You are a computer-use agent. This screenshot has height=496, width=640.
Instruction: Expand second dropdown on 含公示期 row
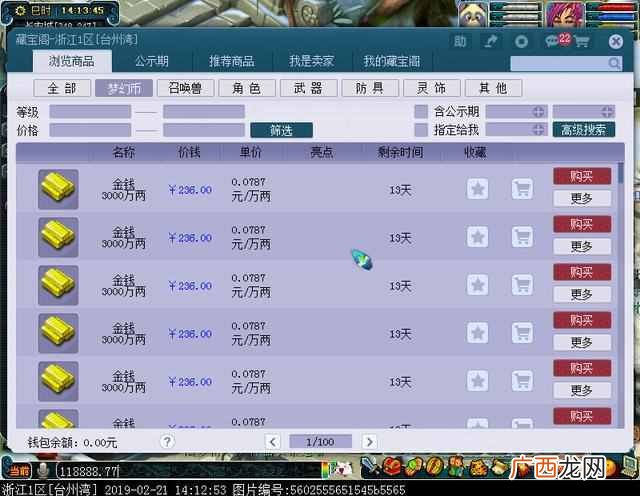pos(584,111)
